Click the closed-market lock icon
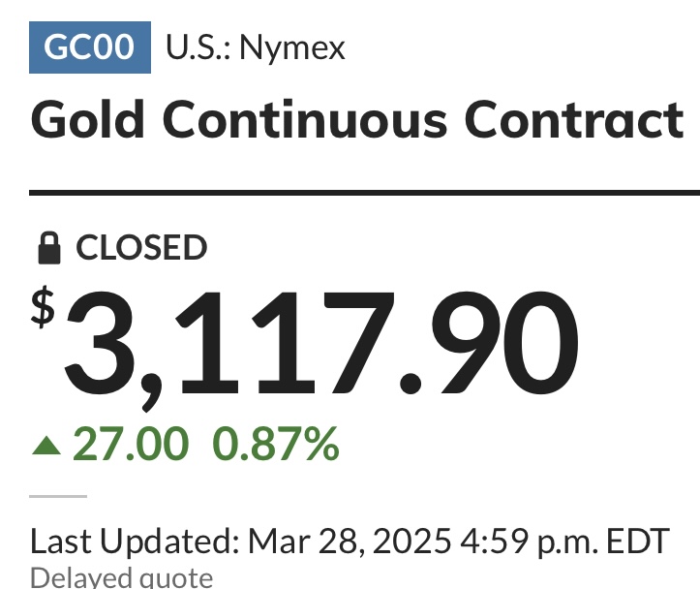 49,248
